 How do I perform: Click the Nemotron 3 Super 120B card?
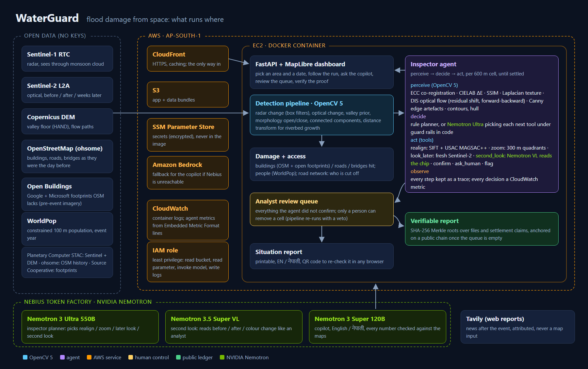click(x=378, y=327)
